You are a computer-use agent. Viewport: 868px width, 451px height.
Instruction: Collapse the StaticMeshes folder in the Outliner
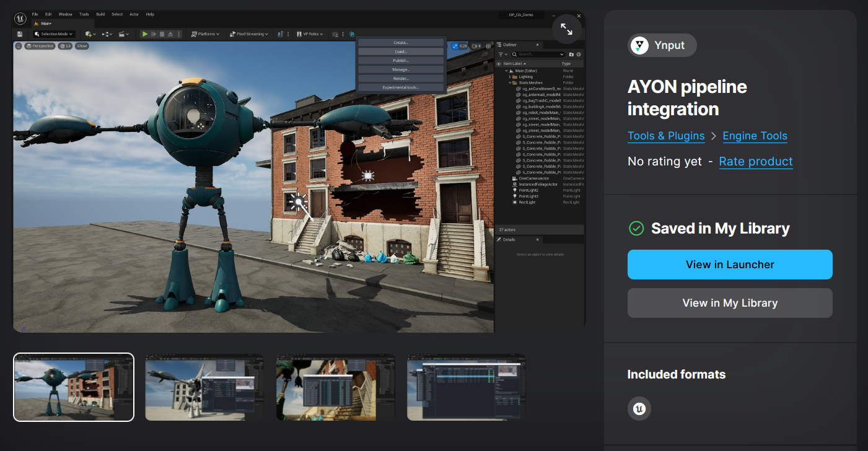tap(509, 82)
